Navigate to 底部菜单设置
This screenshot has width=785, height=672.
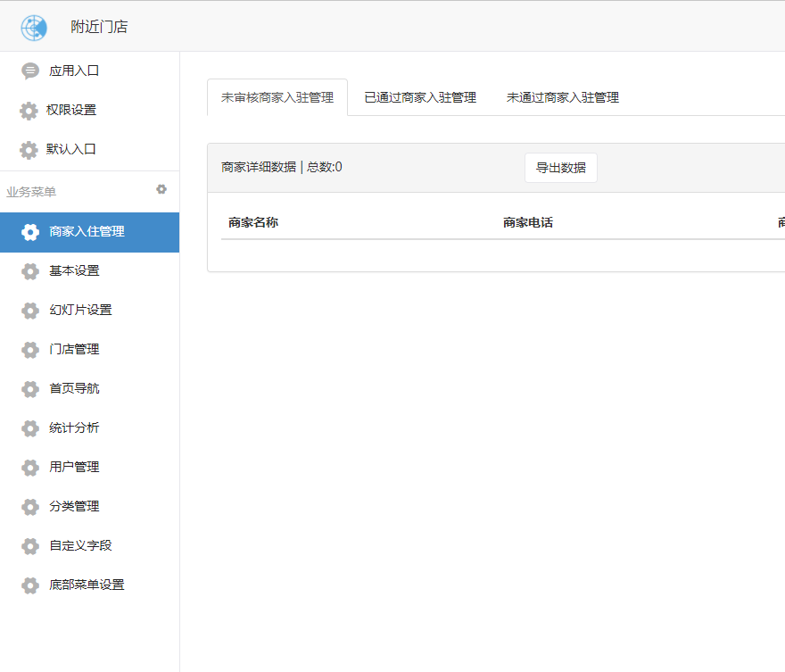coord(87,585)
